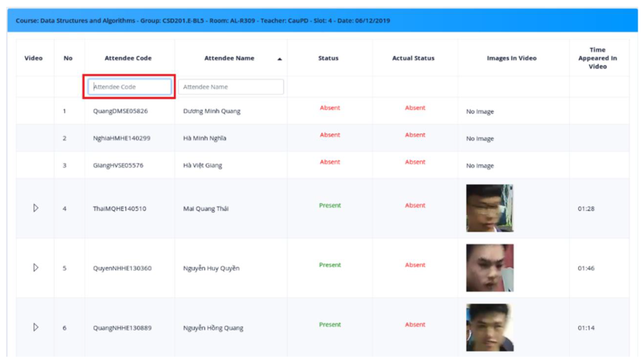The image size is (644, 364).
Task: Click the Attendee Name filter field
Action: [231, 87]
